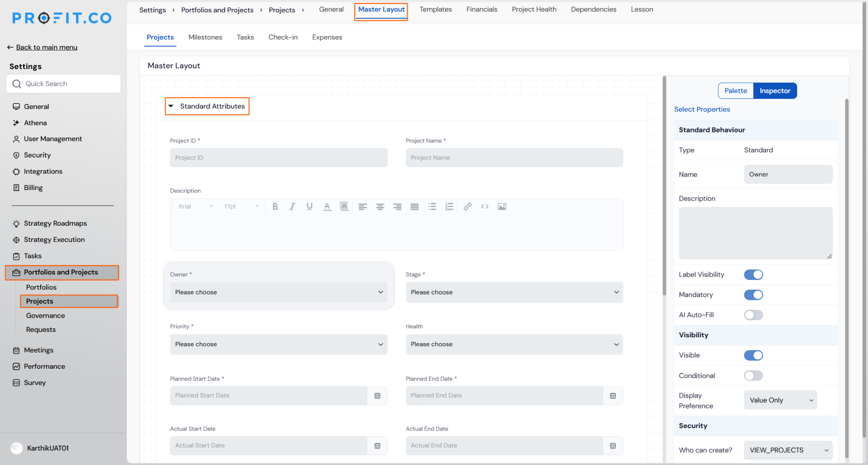The image size is (868, 465).
Task: Click the insert image icon
Action: click(x=502, y=207)
